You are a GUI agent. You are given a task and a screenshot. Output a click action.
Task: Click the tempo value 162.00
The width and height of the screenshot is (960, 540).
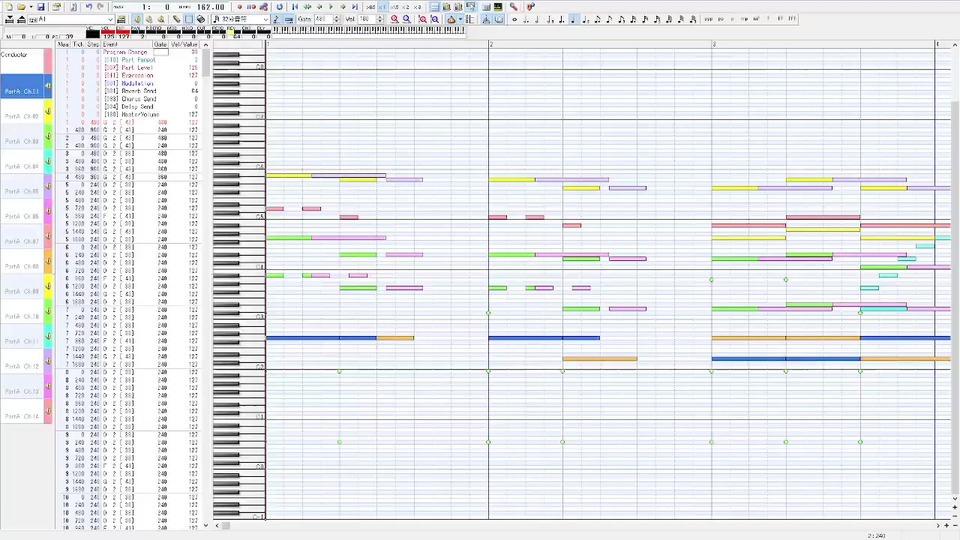tap(211, 7)
